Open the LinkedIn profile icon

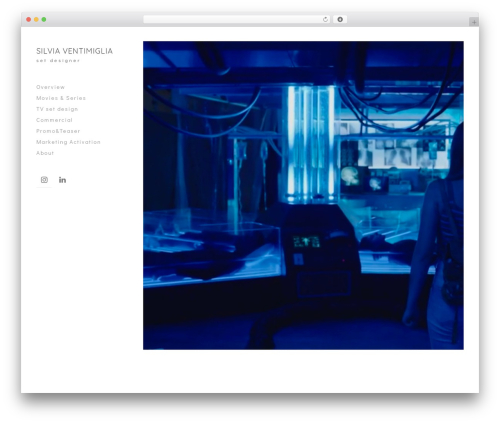pos(62,180)
